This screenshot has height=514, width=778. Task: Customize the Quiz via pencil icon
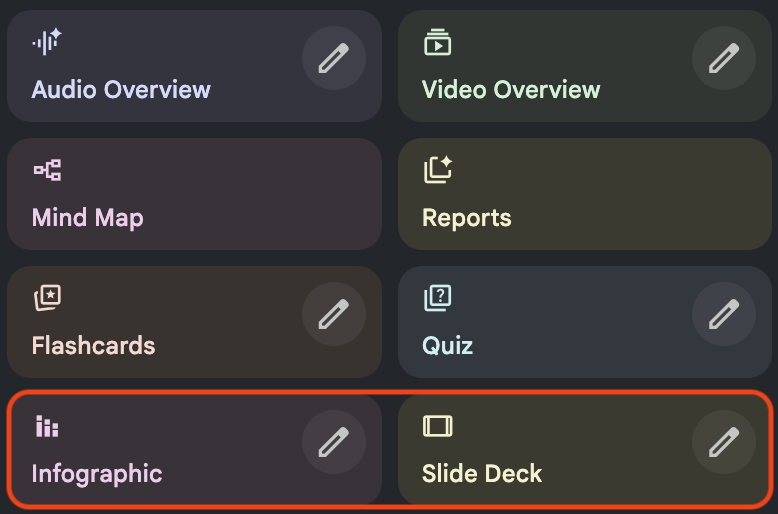click(723, 314)
